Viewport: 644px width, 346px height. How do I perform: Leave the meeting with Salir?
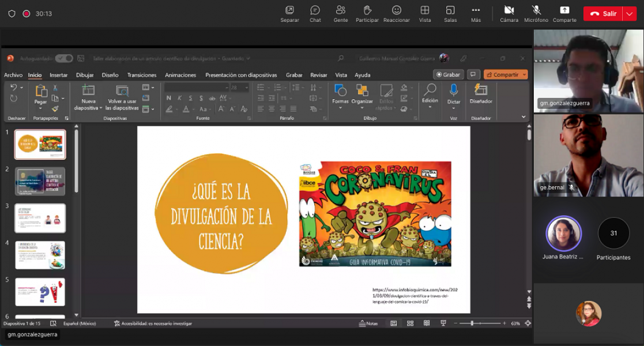coord(603,14)
